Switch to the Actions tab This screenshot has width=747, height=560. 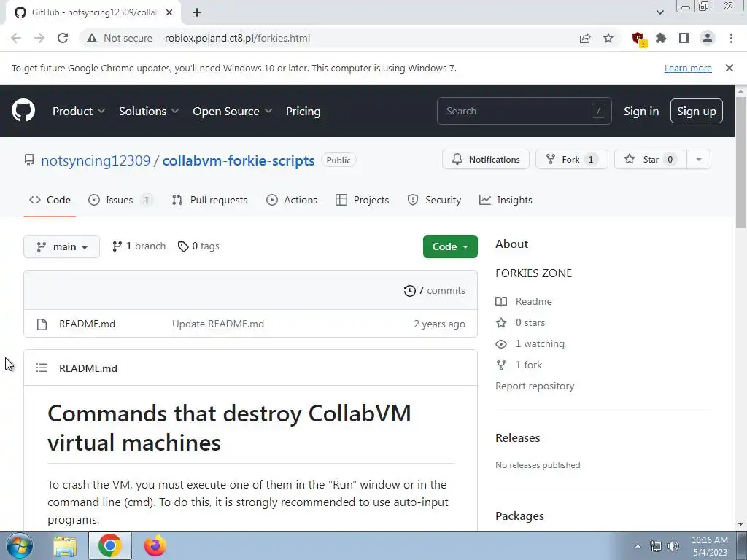(x=292, y=200)
